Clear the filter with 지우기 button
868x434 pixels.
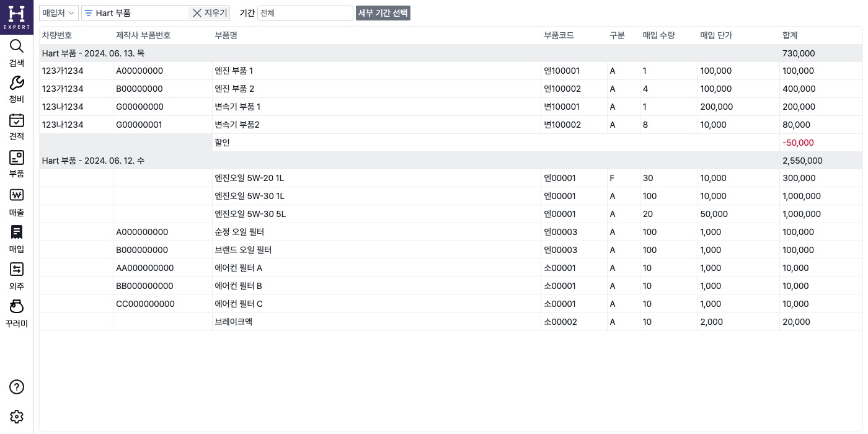pyautogui.click(x=210, y=13)
